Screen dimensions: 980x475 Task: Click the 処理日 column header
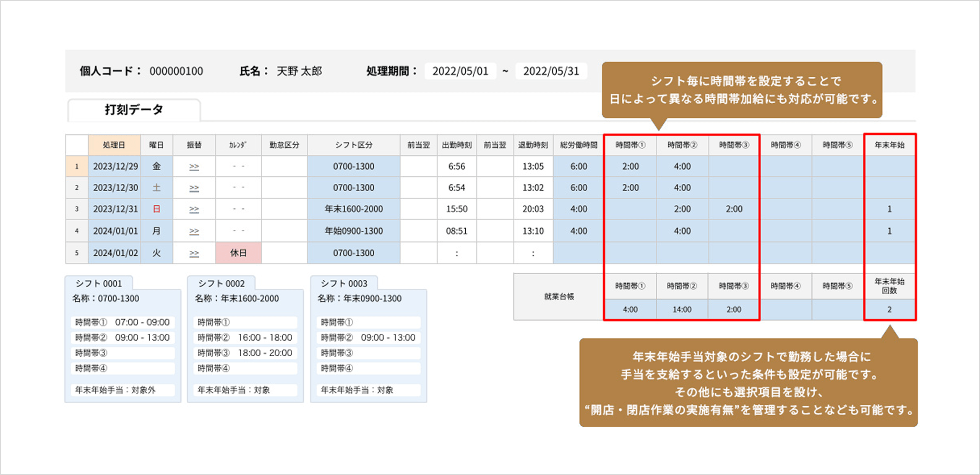114,145
